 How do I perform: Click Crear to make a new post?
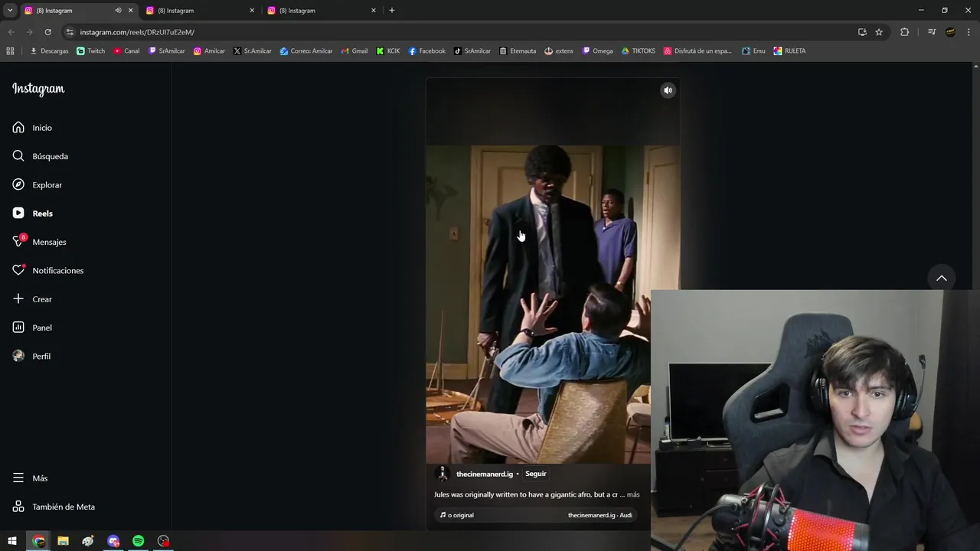point(32,299)
